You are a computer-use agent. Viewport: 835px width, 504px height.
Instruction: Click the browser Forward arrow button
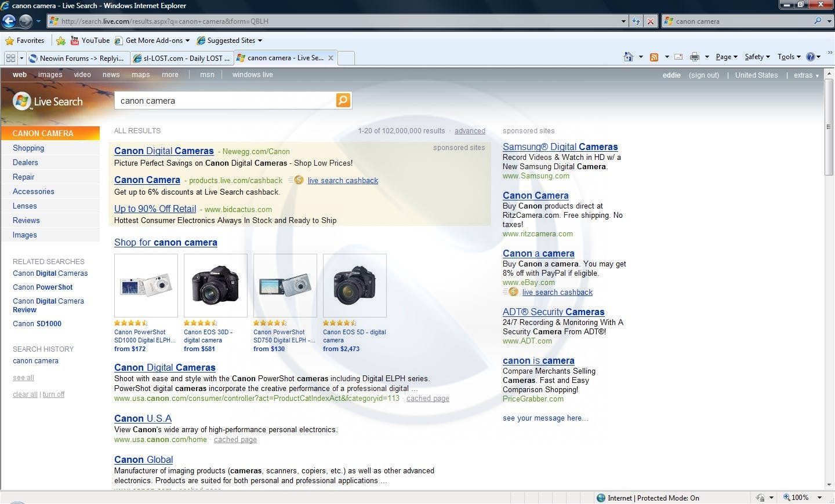26,21
